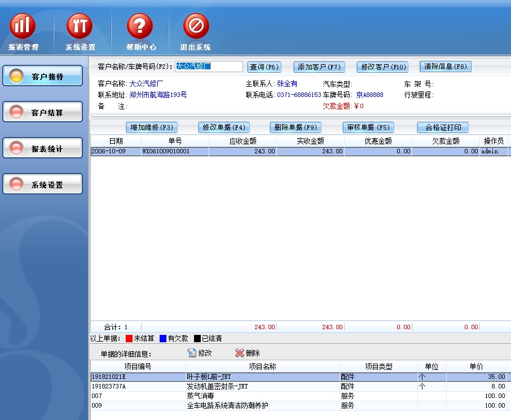This screenshot has width=511, height=420.
Task: Click the 系统设置 tools icon in top toolbar
Action: 80,26
